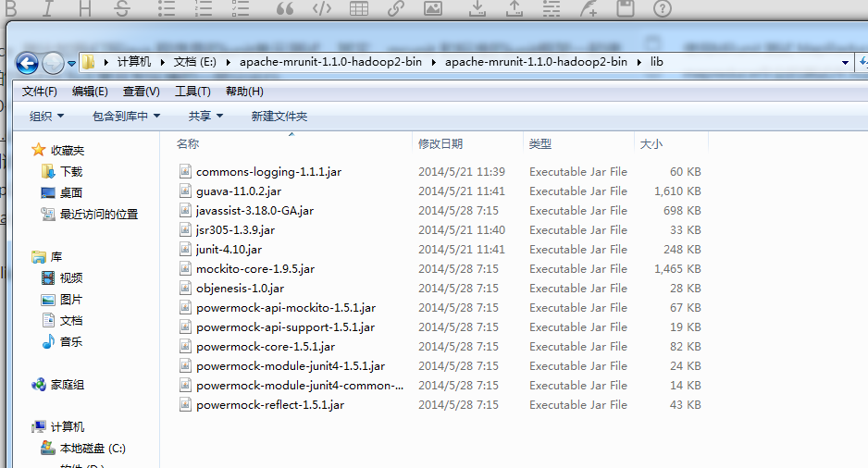Click first apache-mrunit-1.1.0-hadoop2-bin breadcrumb
This screenshot has width=868, height=468.
point(330,62)
